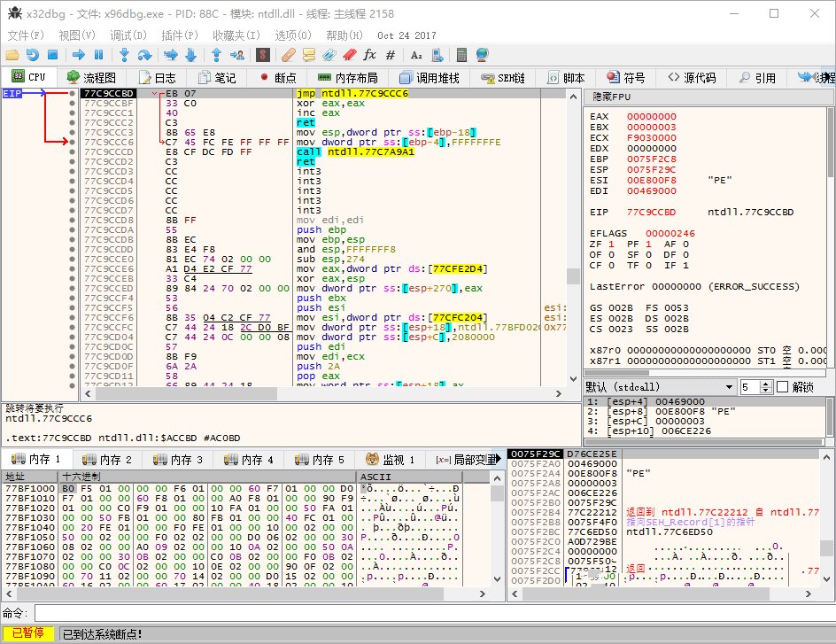Open the 调试(D) menu
This screenshot has width=836, height=644.
click(128, 35)
